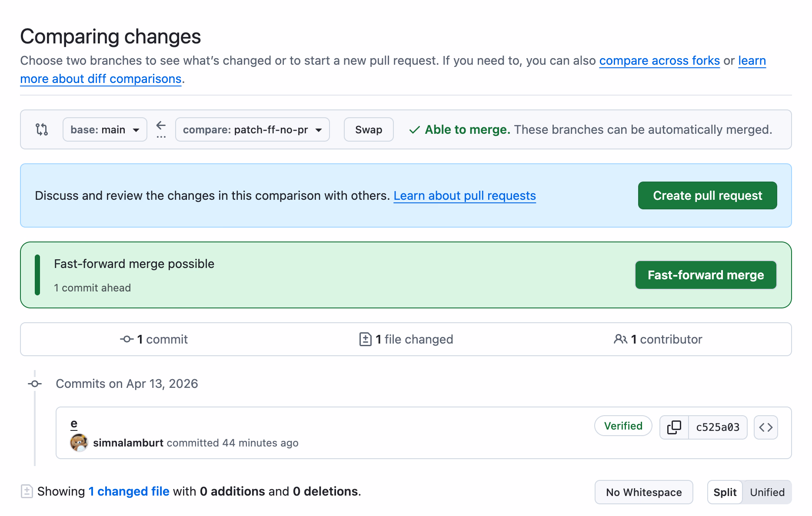Screen dimensions: 812x516
Task: Click the Verified signature badge
Action: click(x=623, y=426)
